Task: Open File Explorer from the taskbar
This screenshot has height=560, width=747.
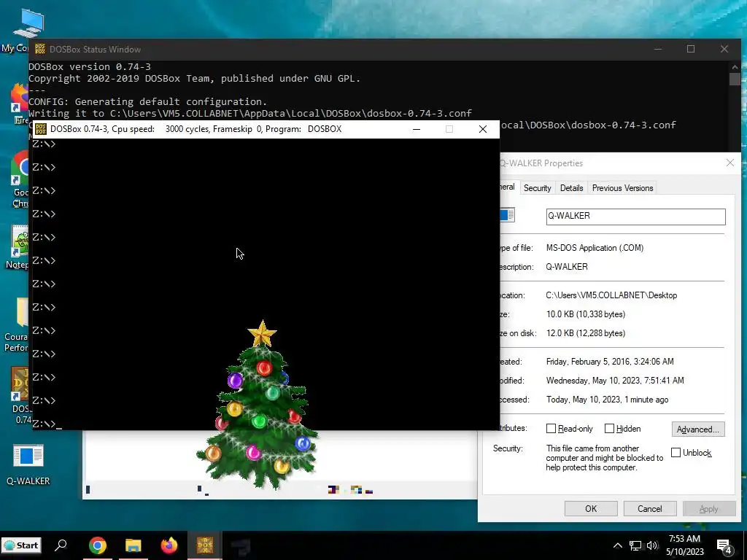Action: click(133, 545)
